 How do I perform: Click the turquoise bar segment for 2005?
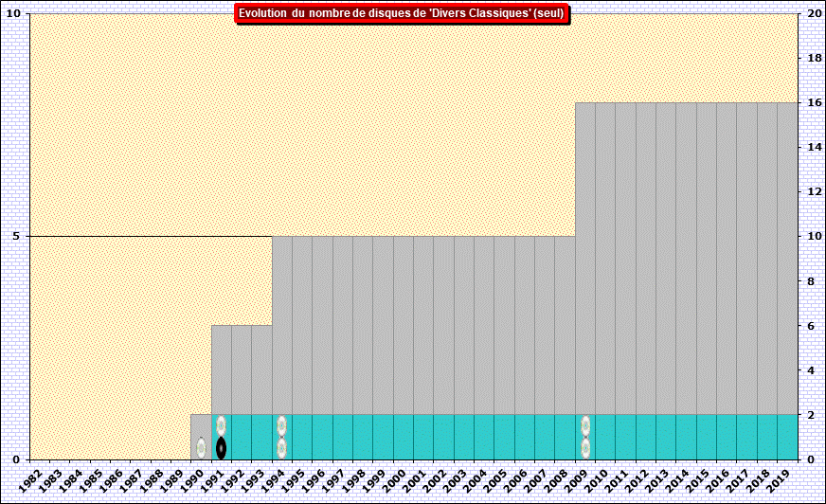pyautogui.click(x=504, y=436)
